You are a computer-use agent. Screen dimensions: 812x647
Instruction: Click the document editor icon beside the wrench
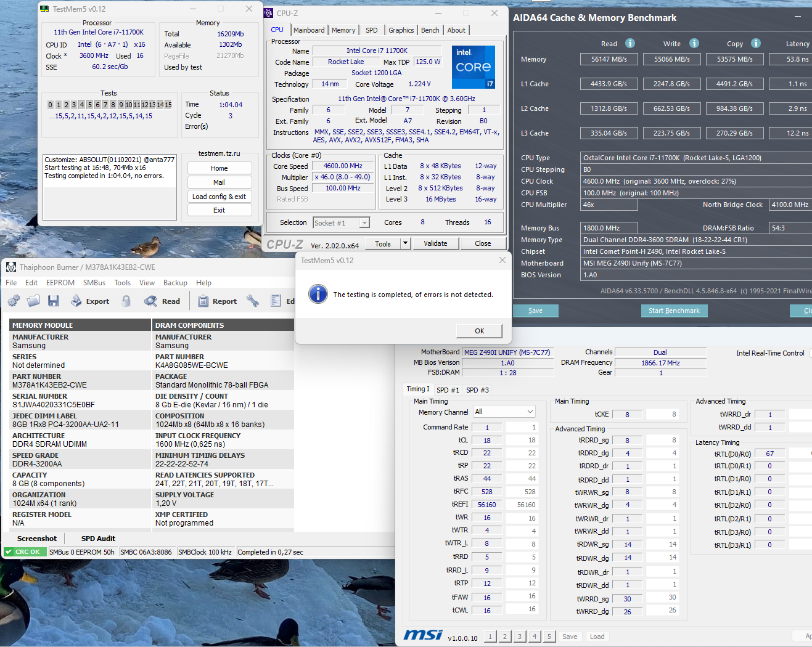click(276, 301)
